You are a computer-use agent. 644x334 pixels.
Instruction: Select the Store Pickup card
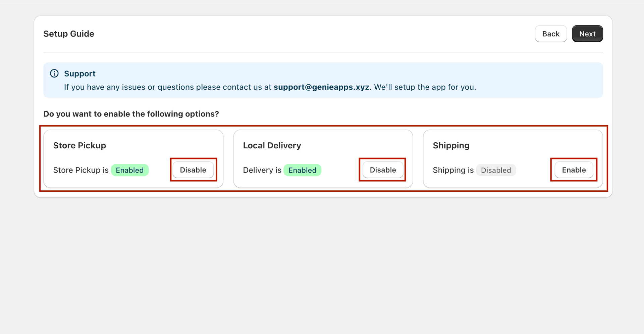tap(133, 158)
